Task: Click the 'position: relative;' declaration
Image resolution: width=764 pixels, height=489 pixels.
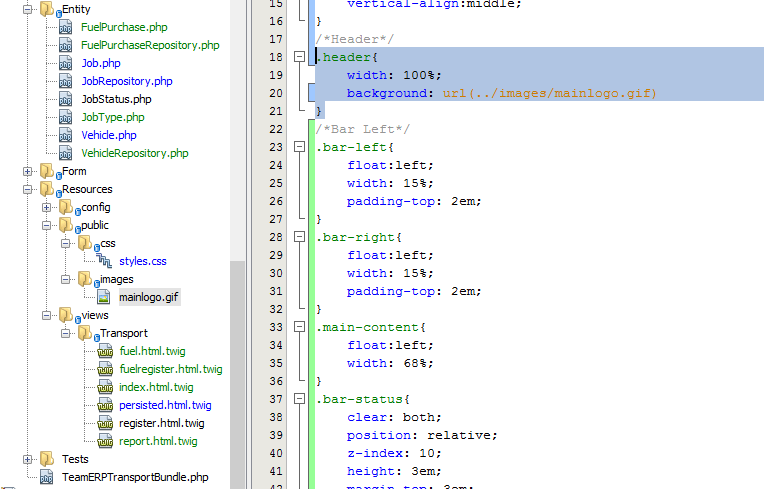Action: (x=422, y=435)
